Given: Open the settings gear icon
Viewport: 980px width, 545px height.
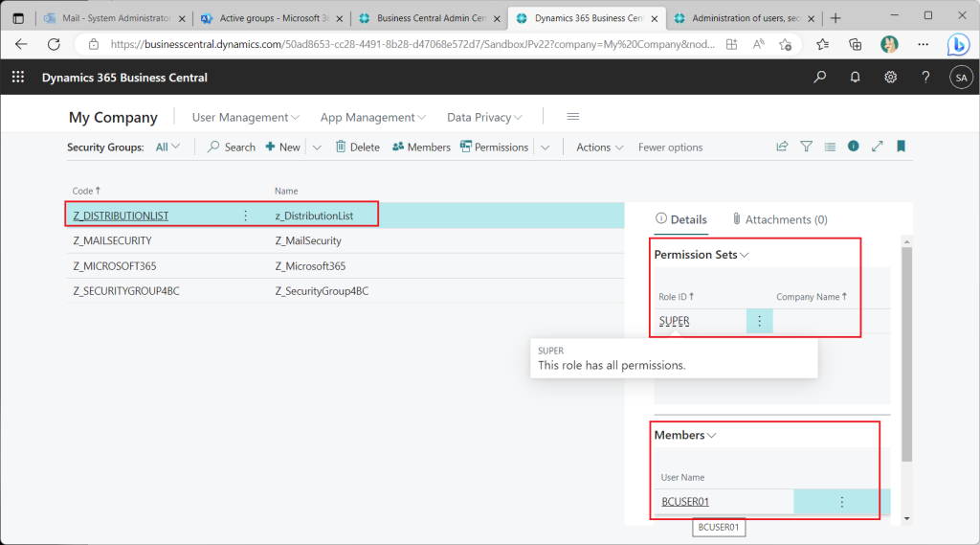Looking at the screenshot, I should click(x=890, y=78).
